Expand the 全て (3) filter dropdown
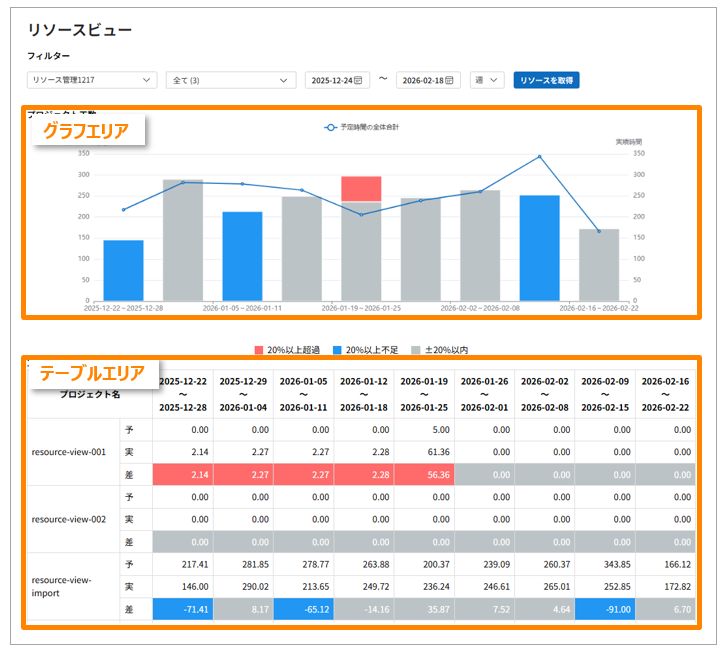This screenshot has height=652, width=724. (230, 80)
